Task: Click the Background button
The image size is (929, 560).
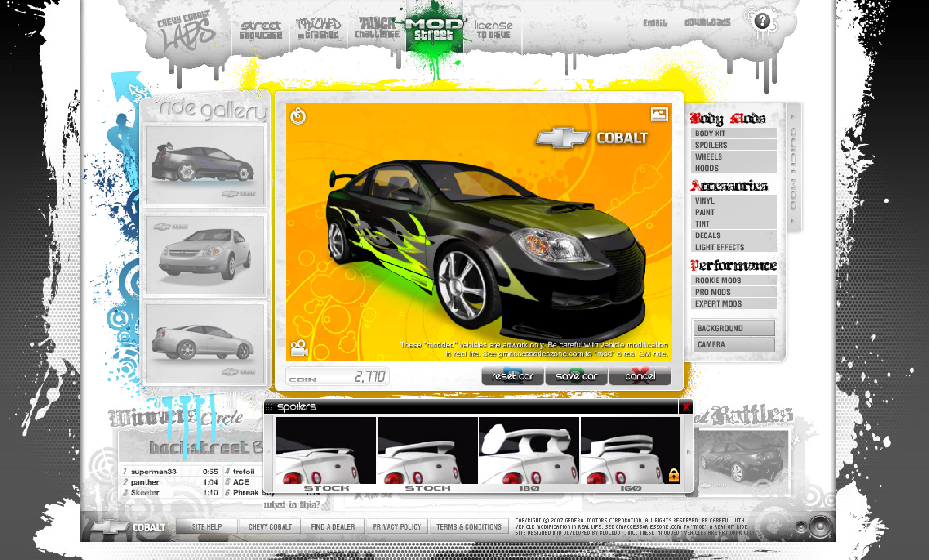Action: tap(734, 328)
